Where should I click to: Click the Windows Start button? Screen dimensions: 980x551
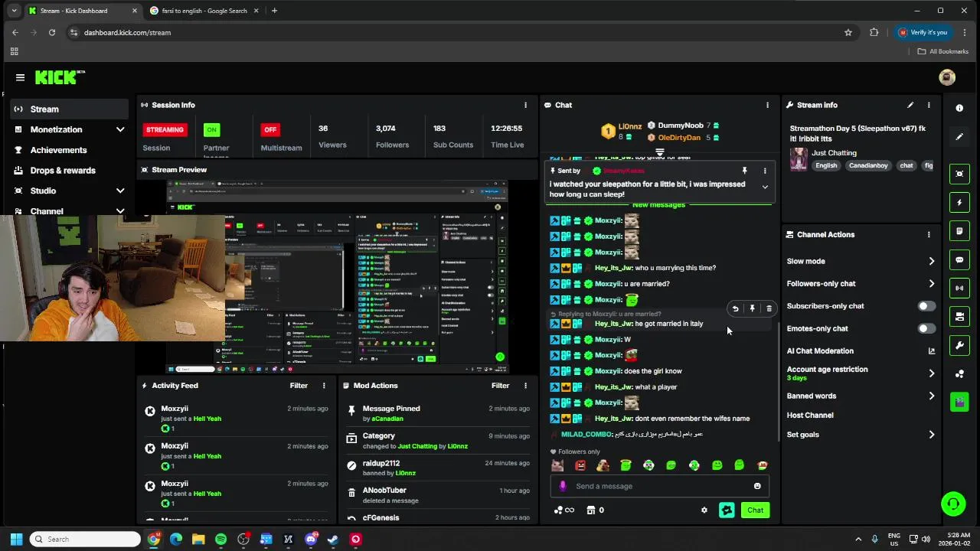[x=16, y=540]
